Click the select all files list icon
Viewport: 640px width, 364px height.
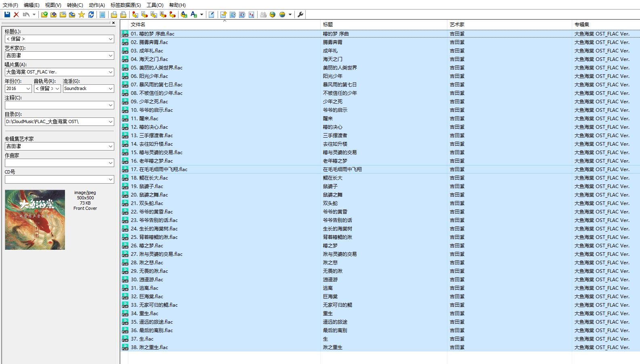click(x=102, y=15)
